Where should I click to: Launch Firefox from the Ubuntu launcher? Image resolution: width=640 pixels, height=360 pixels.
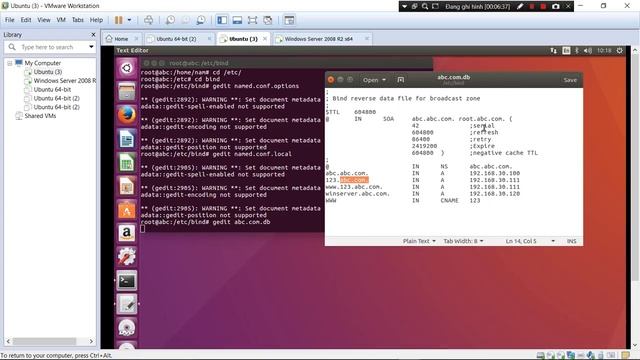click(x=127, y=115)
